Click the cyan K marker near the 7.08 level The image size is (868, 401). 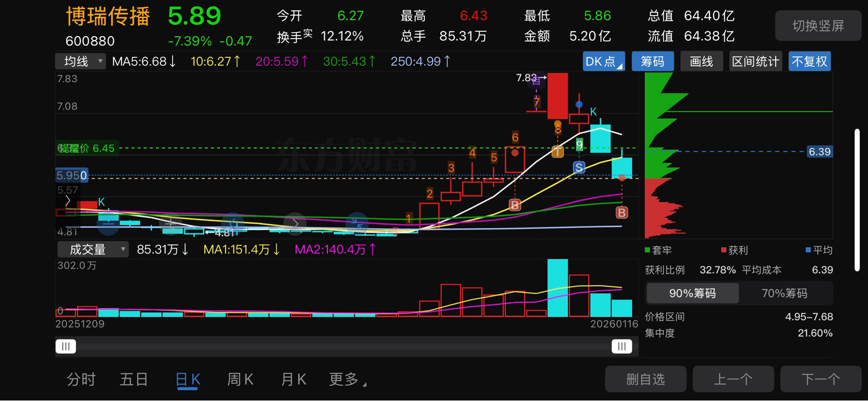pos(593,112)
